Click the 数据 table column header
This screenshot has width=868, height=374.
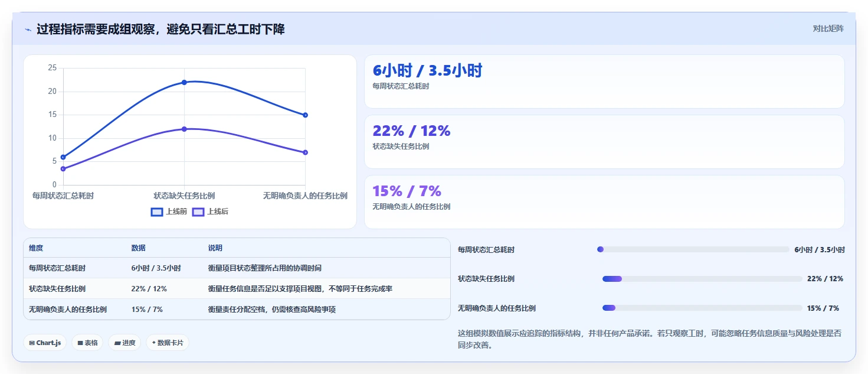[x=138, y=248]
